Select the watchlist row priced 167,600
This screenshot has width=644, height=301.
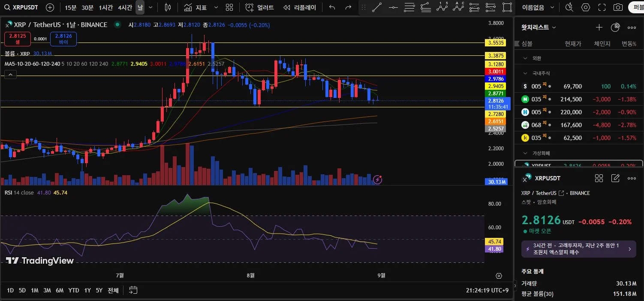pyautogui.click(x=579, y=125)
